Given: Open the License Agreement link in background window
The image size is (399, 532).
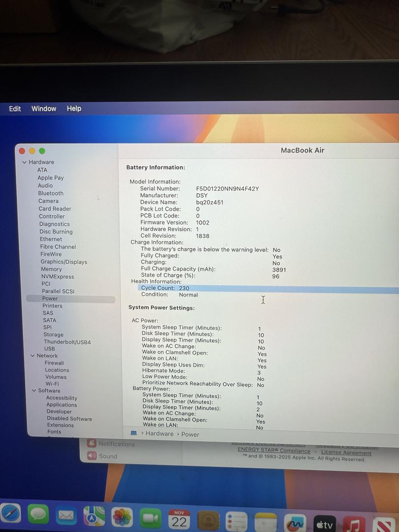Looking at the screenshot, I should 346,452.
